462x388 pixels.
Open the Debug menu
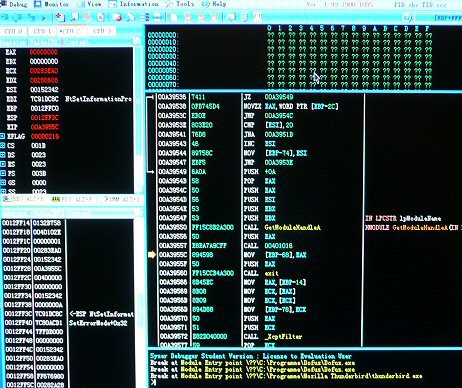point(14,4)
